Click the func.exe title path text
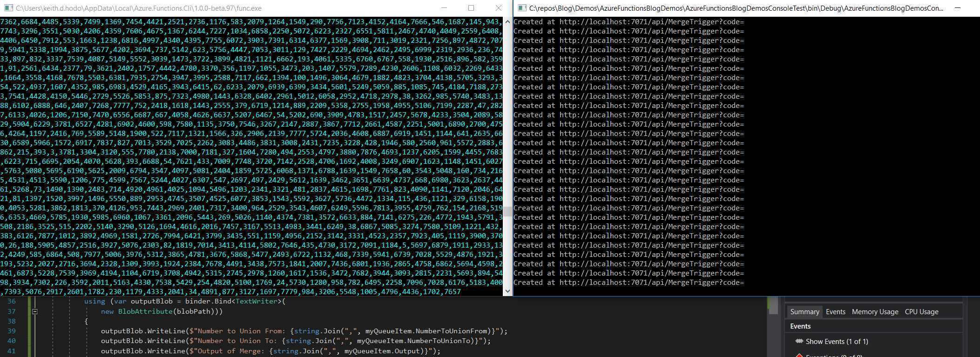Screen dimensions: 980x357 point(138,8)
